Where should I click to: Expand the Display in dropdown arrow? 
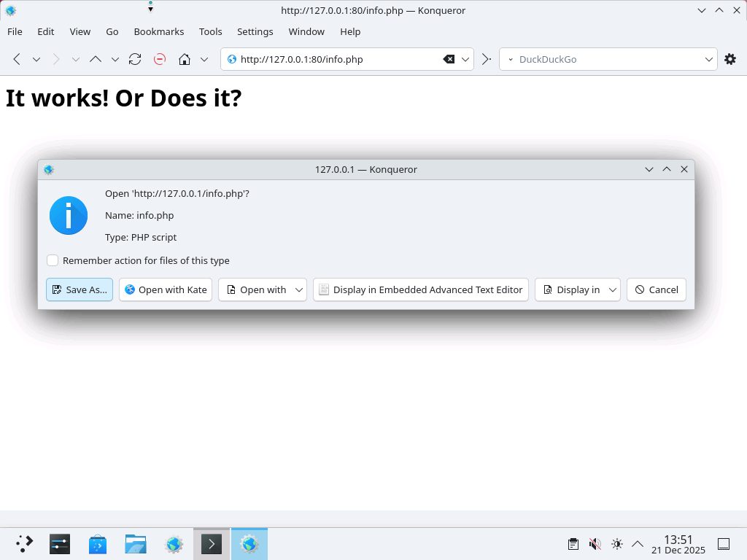(613, 289)
